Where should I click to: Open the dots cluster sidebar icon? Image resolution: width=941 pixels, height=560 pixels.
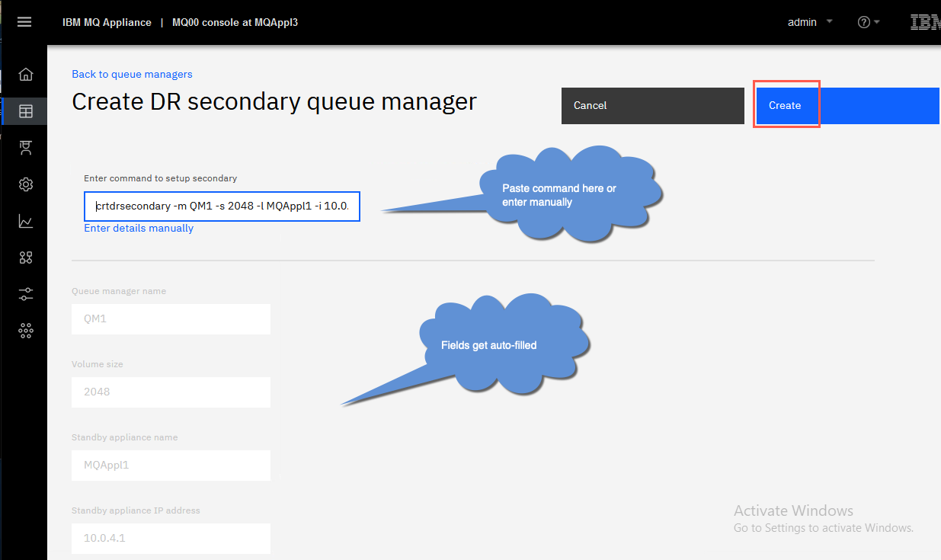coord(26,331)
